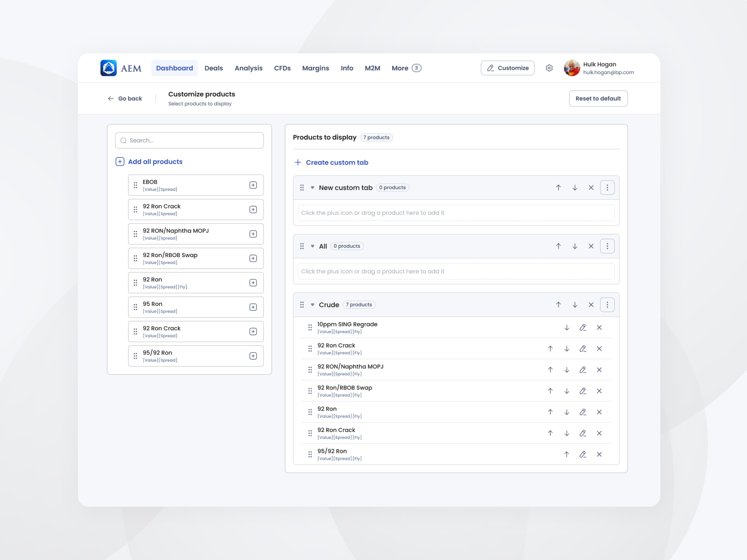This screenshot has width=747, height=560.
Task: Move the All tab up
Action: pos(558,246)
